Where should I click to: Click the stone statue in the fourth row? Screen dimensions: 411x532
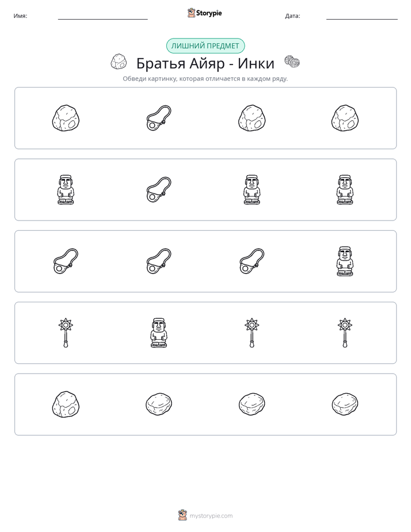pos(159,333)
